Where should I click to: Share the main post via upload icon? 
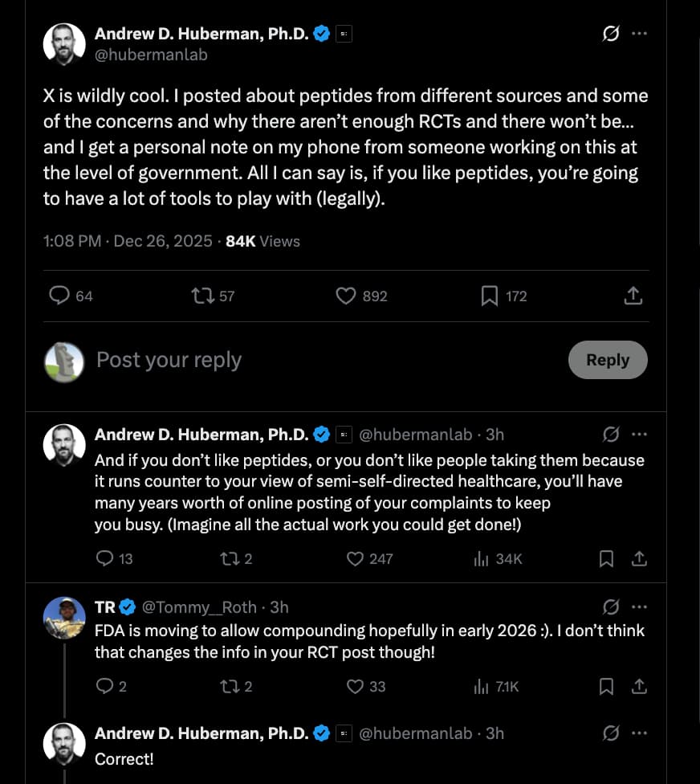click(633, 296)
